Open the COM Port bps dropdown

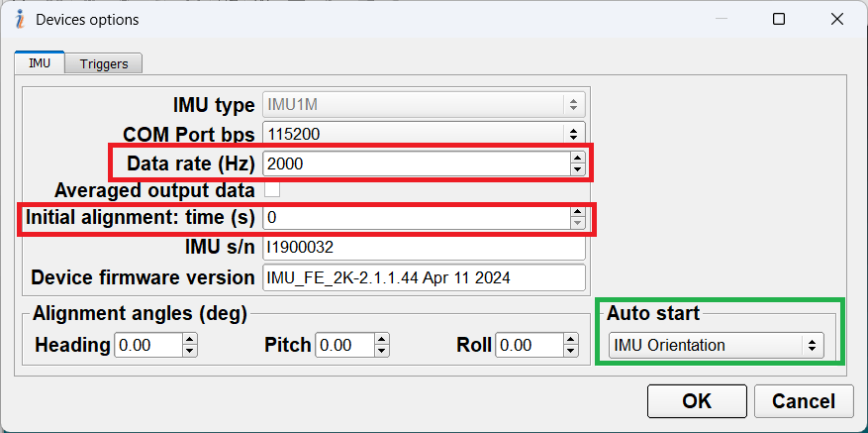click(x=424, y=133)
